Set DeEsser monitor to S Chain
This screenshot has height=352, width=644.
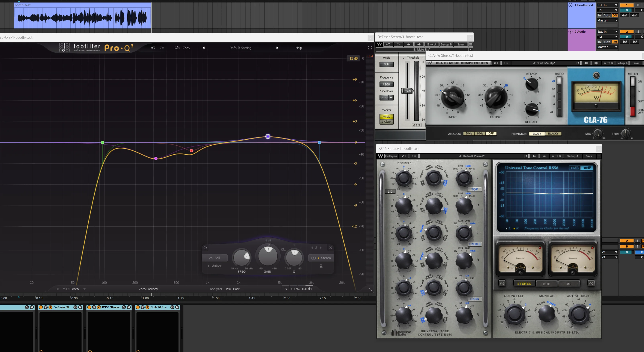(x=386, y=122)
